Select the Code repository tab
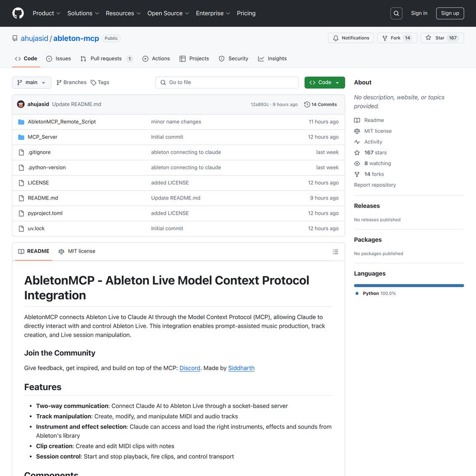 (26, 59)
